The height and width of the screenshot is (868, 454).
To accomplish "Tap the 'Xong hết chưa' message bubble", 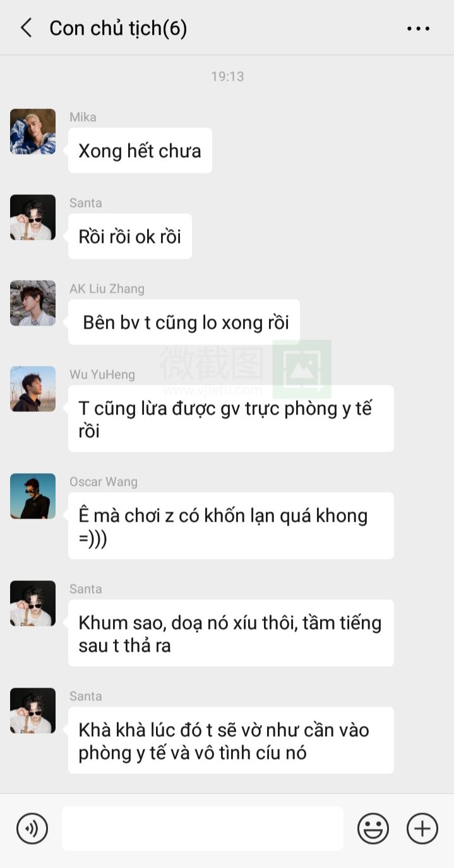I will [x=140, y=151].
